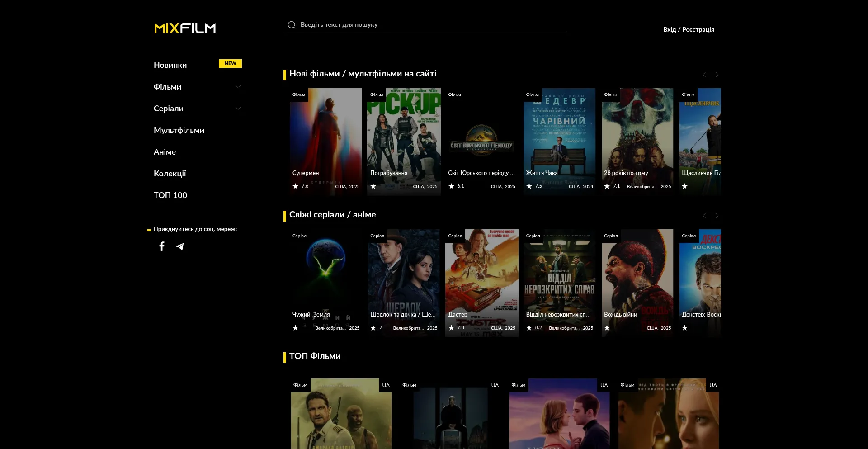The height and width of the screenshot is (449, 868).
Task: Select the Аніме menu item
Action: (x=165, y=151)
